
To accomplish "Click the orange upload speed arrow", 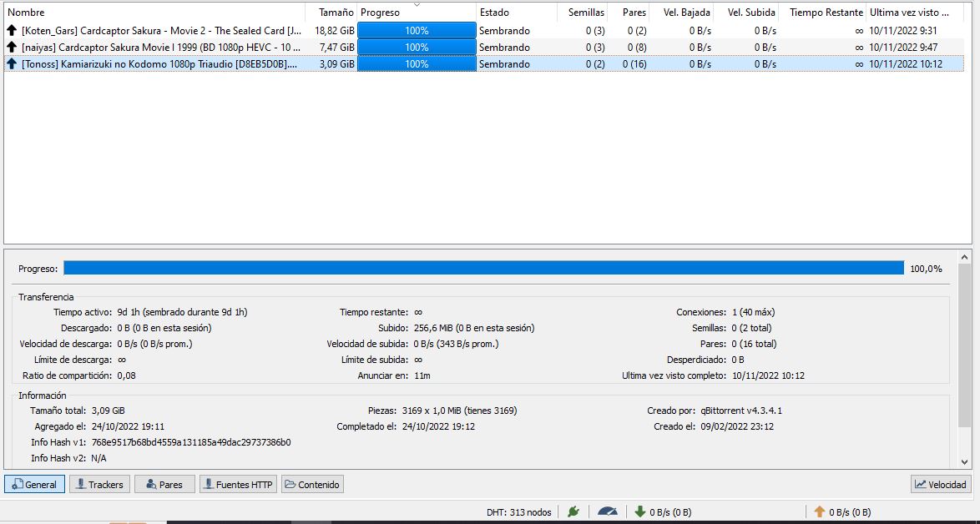I will tap(820, 512).
